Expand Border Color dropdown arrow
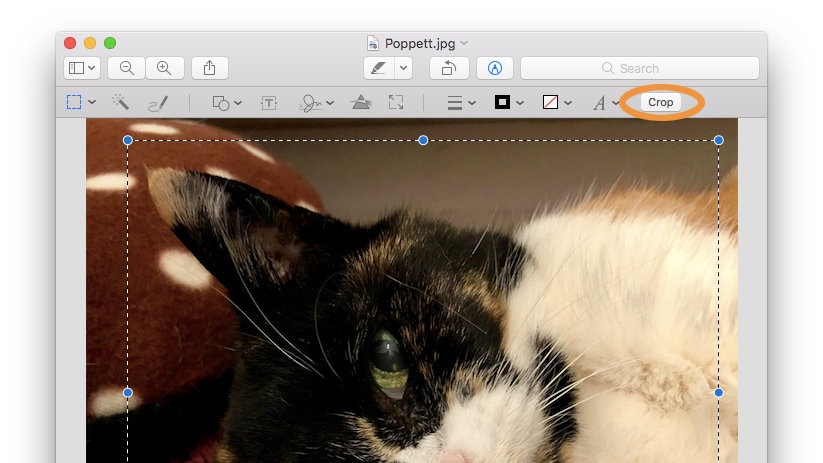The image size is (823, 463). point(520,103)
